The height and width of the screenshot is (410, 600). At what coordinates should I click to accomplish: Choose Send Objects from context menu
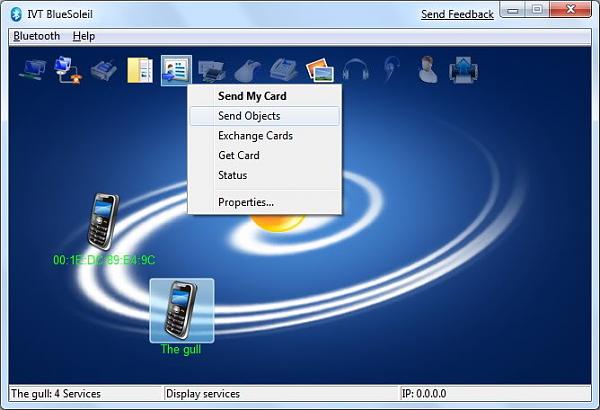(x=265, y=116)
